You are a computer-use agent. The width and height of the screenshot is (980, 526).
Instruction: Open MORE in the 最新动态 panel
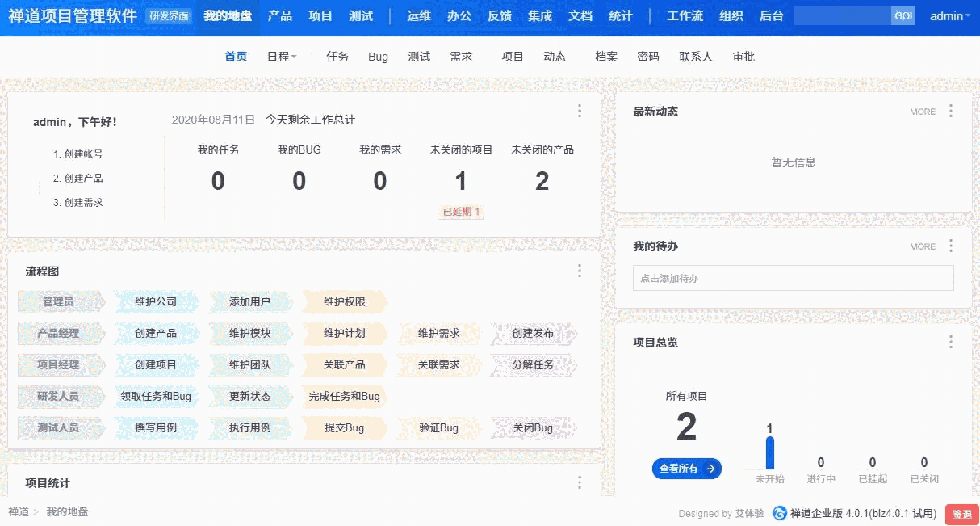coord(922,112)
